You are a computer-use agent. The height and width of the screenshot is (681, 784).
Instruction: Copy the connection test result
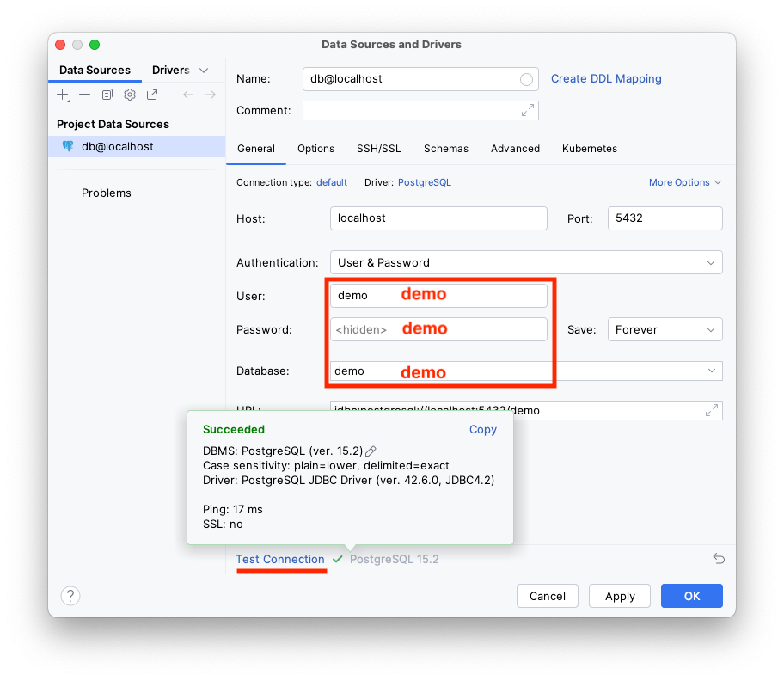483,430
